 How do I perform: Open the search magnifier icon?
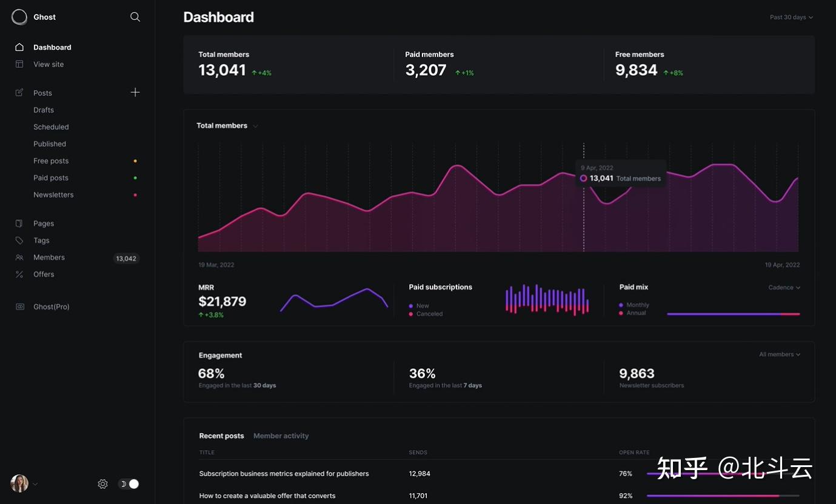coord(135,17)
